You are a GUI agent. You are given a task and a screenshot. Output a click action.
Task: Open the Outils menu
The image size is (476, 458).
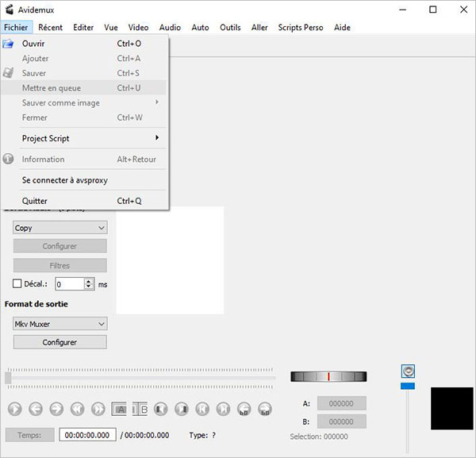pyautogui.click(x=230, y=27)
